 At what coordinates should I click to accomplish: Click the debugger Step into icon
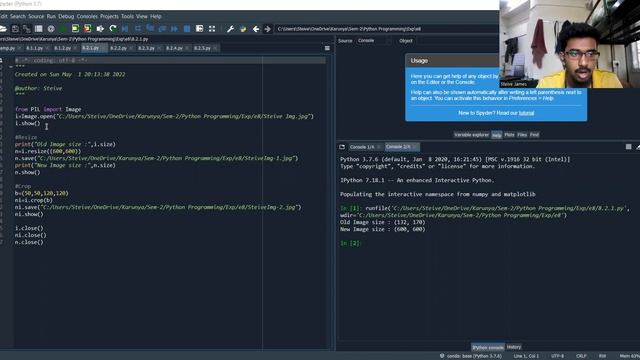click(150, 29)
